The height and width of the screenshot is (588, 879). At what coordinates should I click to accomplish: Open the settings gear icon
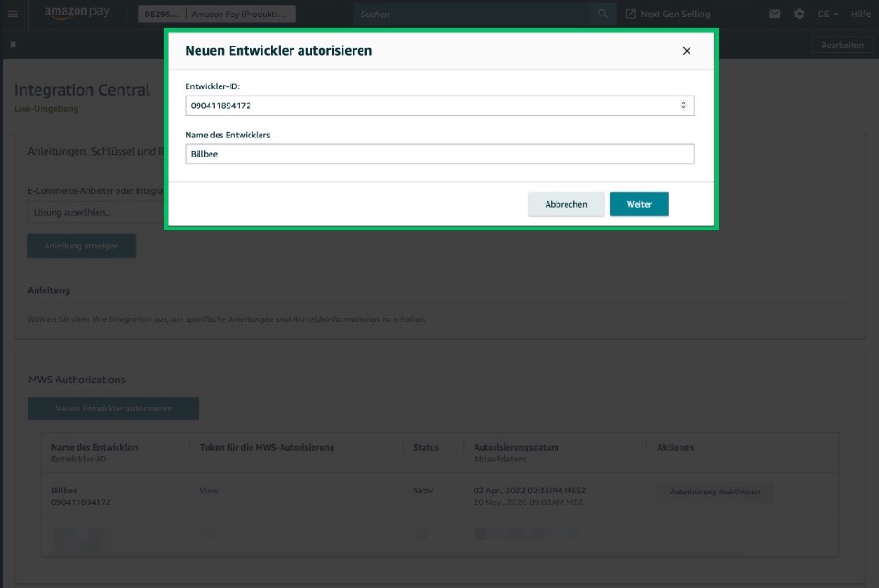tap(800, 14)
